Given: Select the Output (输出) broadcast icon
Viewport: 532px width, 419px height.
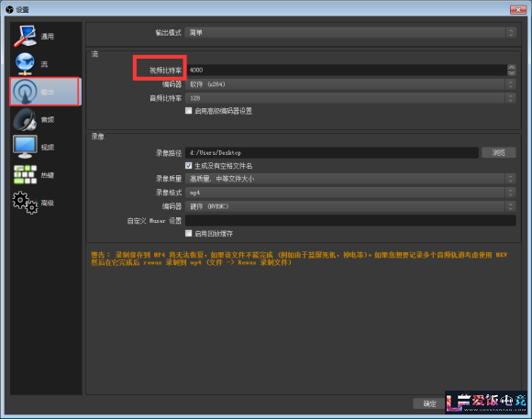Looking at the screenshot, I should 25,92.
